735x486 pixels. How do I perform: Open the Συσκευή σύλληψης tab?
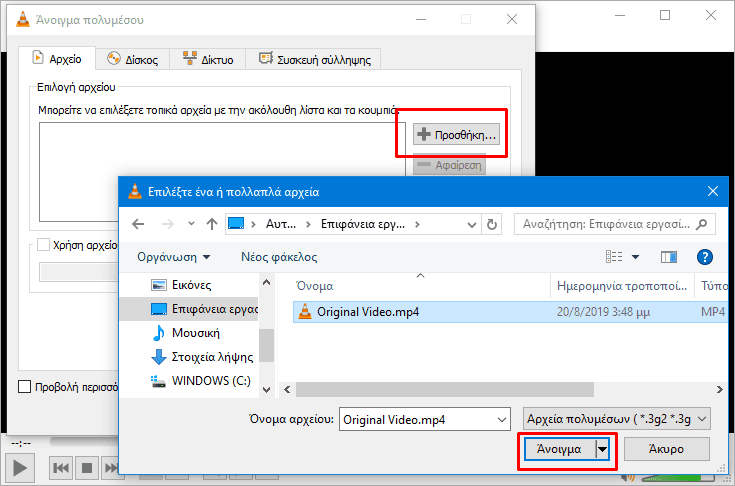point(314,60)
